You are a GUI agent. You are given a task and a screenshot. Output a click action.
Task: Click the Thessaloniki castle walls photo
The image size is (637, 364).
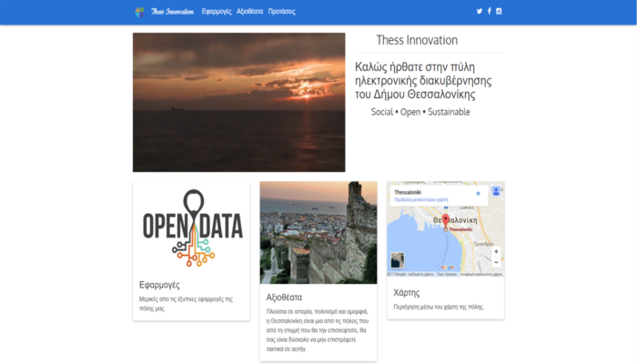pyautogui.click(x=318, y=232)
